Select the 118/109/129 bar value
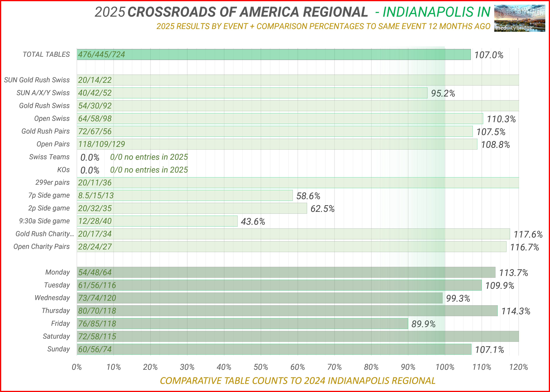550x392 pixels. point(101,144)
